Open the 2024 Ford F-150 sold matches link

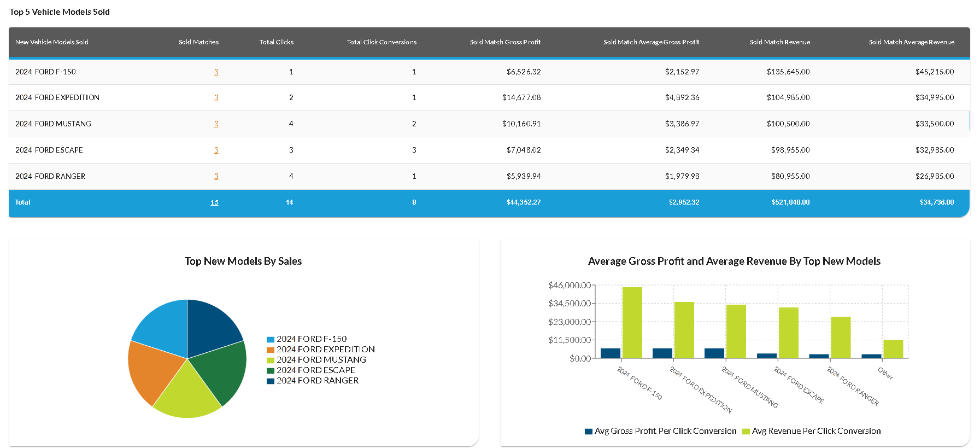216,72
